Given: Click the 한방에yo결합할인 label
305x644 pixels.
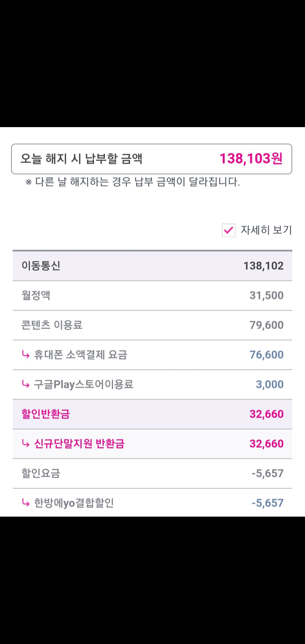Looking at the screenshot, I should point(74,503).
